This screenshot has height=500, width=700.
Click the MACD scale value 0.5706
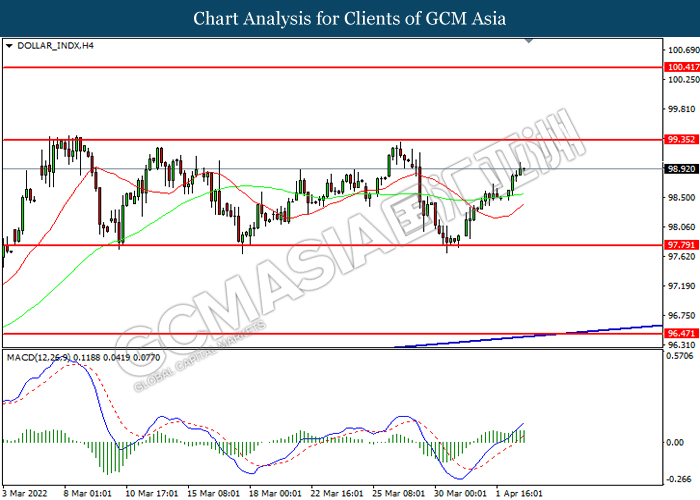pos(679,356)
